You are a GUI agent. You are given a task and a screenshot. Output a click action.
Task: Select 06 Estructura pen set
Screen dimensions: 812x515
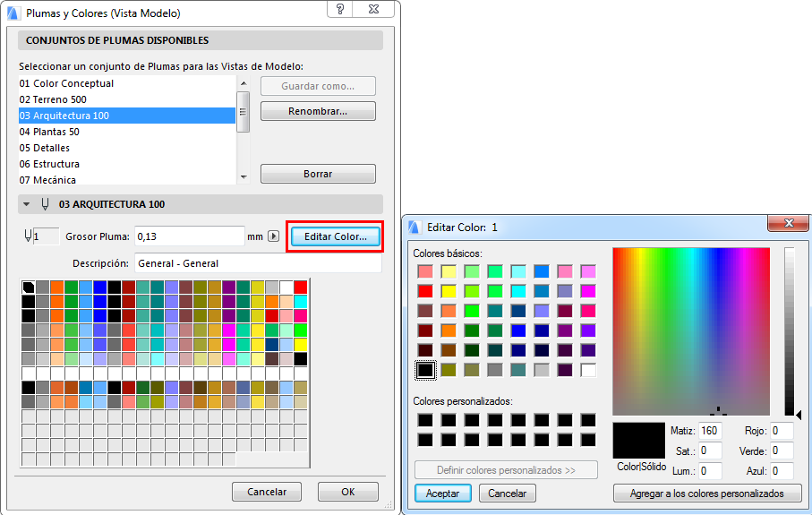(x=127, y=164)
